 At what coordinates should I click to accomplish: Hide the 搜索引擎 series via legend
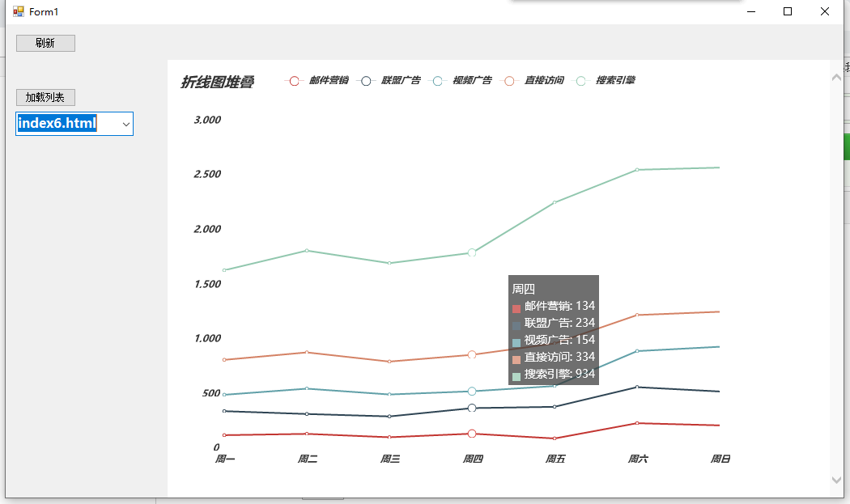tap(603, 81)
